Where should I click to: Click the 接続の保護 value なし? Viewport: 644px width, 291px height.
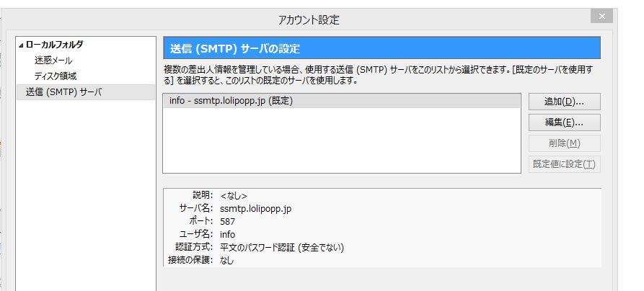coord(227,261)
